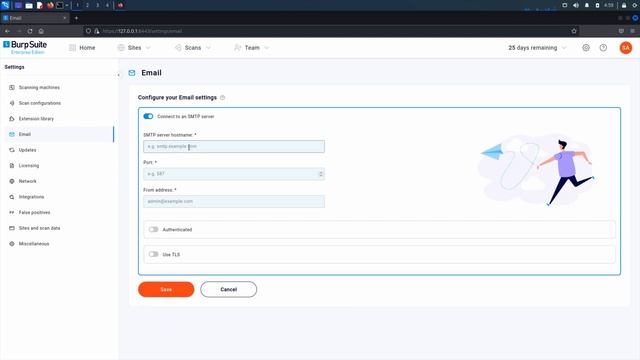Click the Configure your Email settings text
Screen dimensions: 640x360
point(177,98)
